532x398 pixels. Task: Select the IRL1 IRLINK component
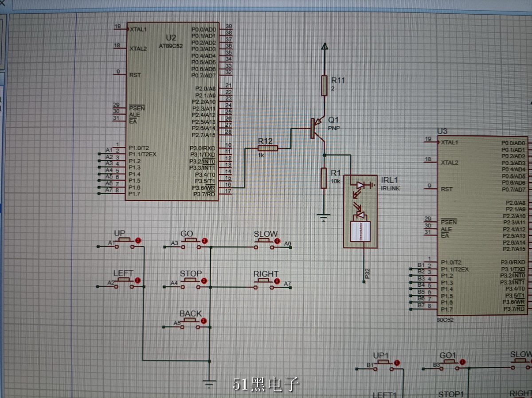(x=360, y=211)
